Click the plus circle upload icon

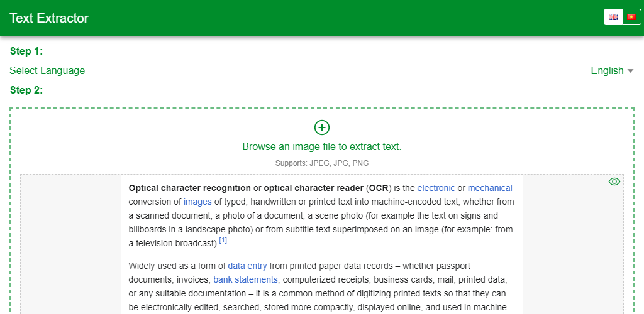coord(322,127)
